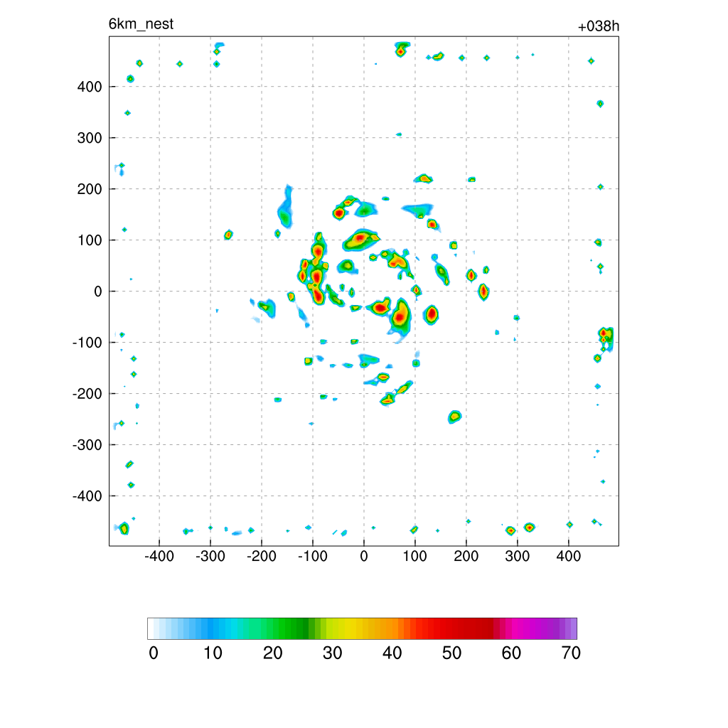Screen dimensions: 728x728
Task: Click the colorbar label 30
Action: [333, 653]
